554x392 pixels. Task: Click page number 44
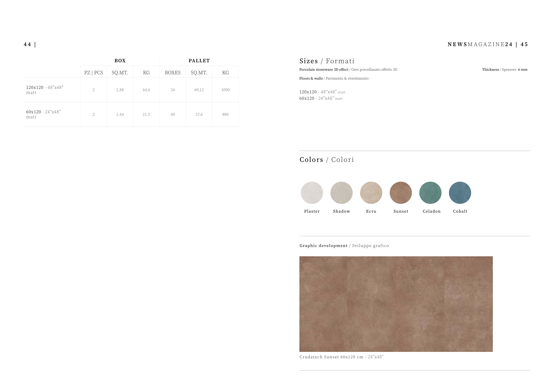pos(27,44)
